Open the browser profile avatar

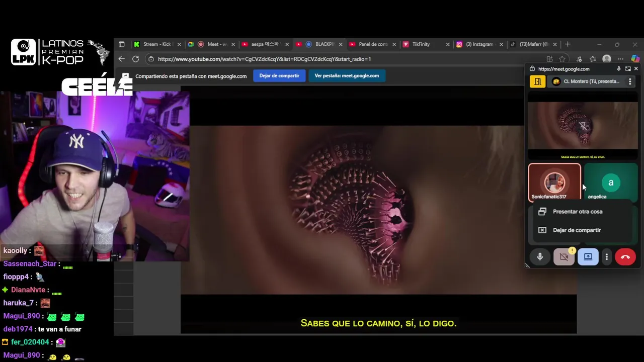pos(607,59)
